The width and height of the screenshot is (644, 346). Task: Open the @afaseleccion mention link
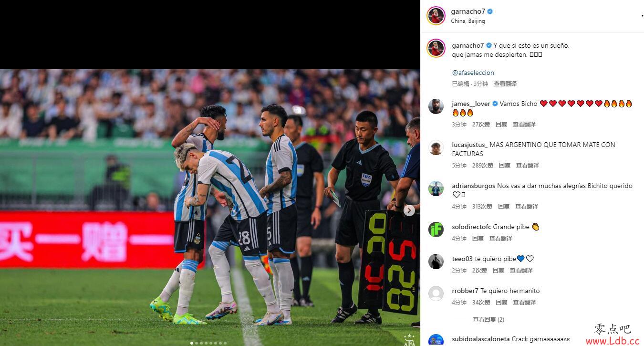(473, 73)
